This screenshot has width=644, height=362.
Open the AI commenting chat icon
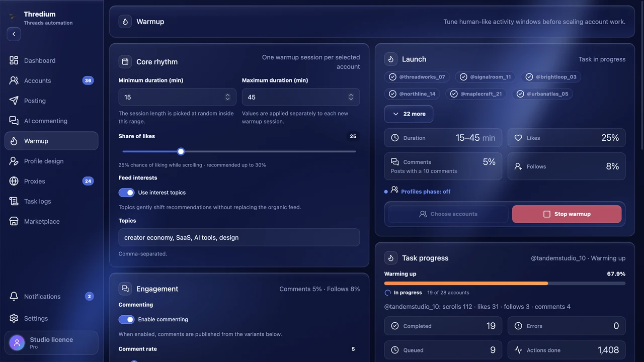[x=14, y=121]
